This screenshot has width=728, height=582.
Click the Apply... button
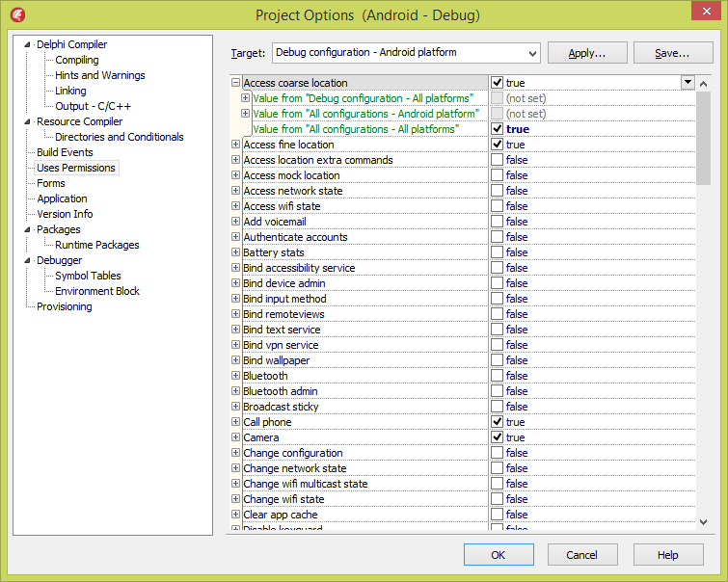click(x=587, y=53)
